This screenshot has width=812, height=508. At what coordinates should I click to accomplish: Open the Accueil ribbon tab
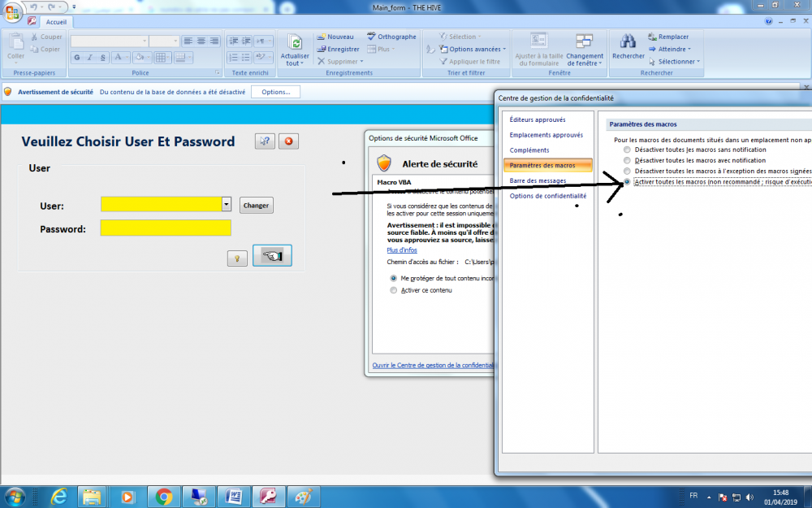[56, 22]
